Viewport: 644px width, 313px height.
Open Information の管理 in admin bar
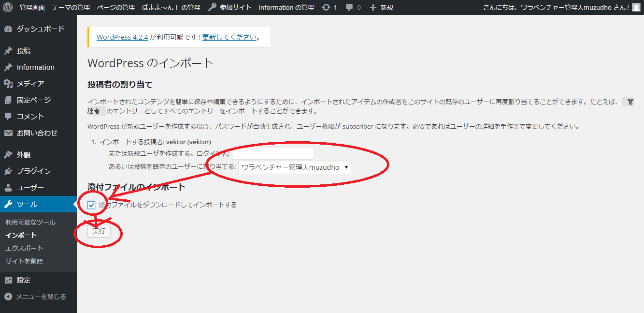(x=286, y=8)
